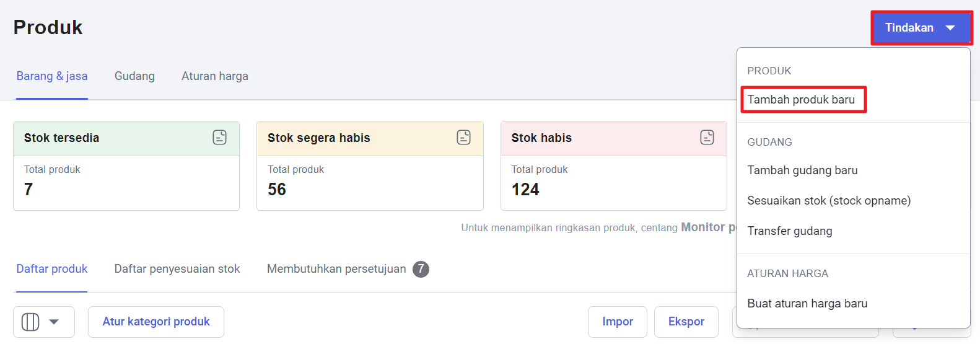Open the Membutuhkan persetujuan tab

click(x=336, y=269)
